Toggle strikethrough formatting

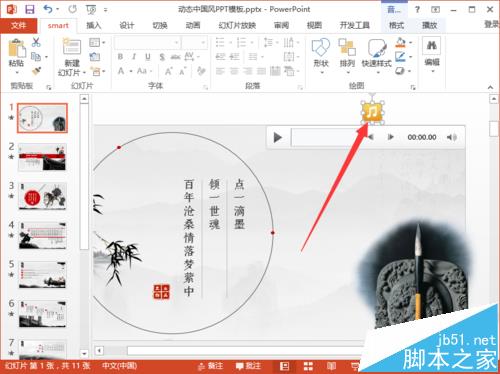pyautogui.click(x=175, y=57)
